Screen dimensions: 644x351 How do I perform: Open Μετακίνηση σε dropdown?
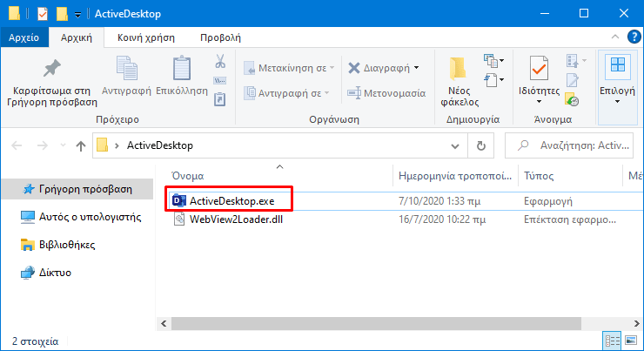pyautogui.click(x=289, y=68)
